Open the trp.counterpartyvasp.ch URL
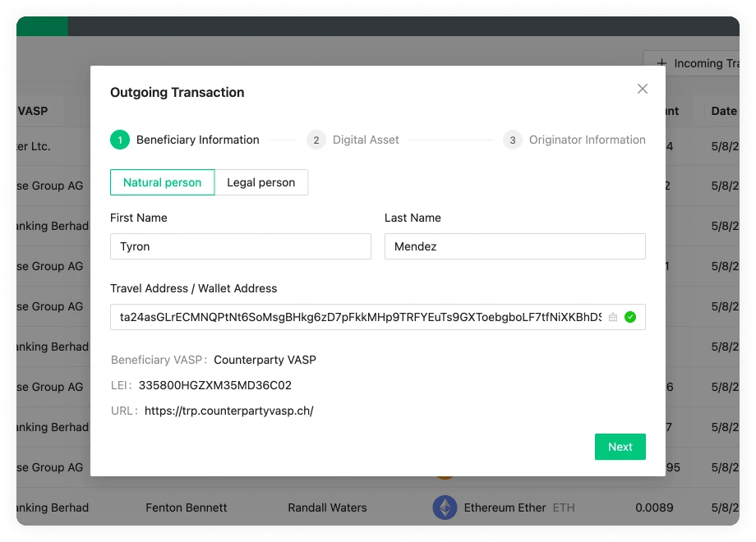The image size is (756, 542). [x=228, y=411]
